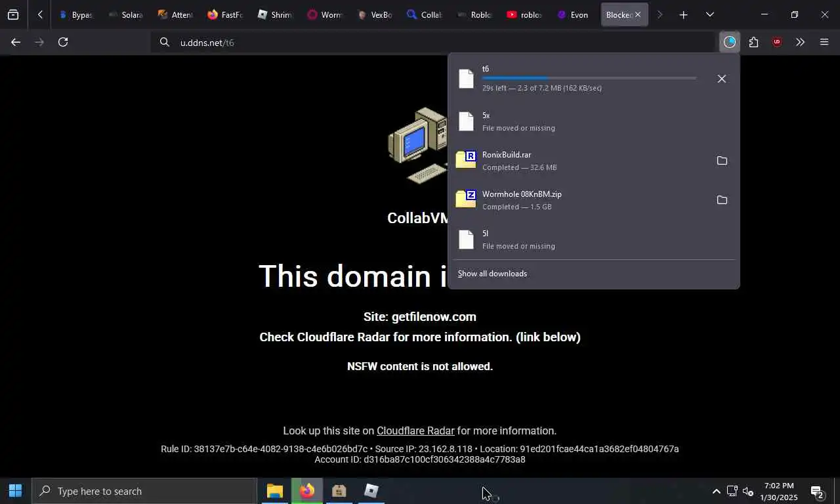Screen dimensions: 840x504
Task: Click the Site: getfilenow.com text
Action: tap(420, 316)
